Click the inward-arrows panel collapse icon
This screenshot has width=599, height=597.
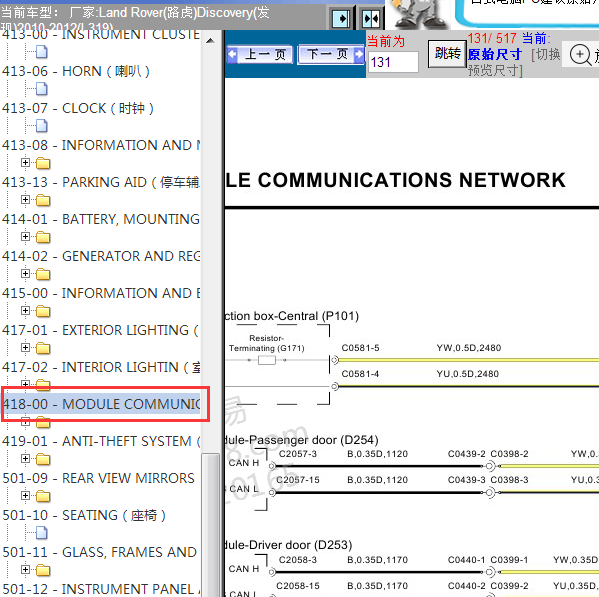pos(371,18)
